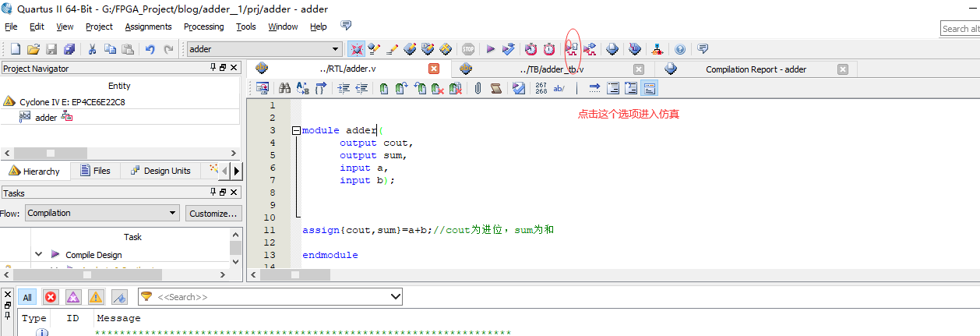Switch to the ../TB/adder_tb.v tab
This screenshot has width=980, height=336.
coord(550,69)
